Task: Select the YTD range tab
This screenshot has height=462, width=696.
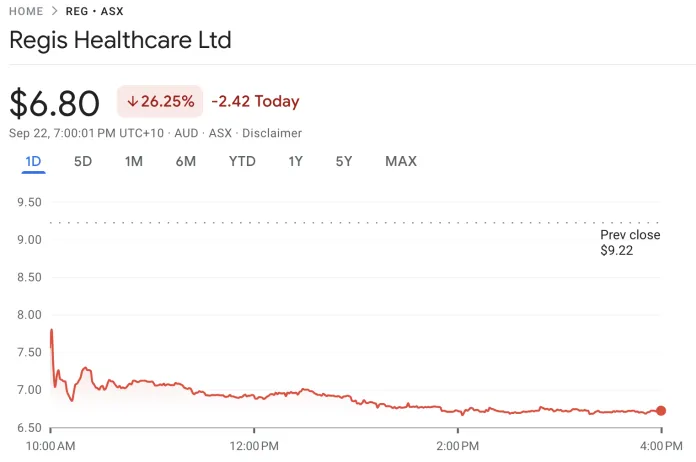Action: [242, 161]
